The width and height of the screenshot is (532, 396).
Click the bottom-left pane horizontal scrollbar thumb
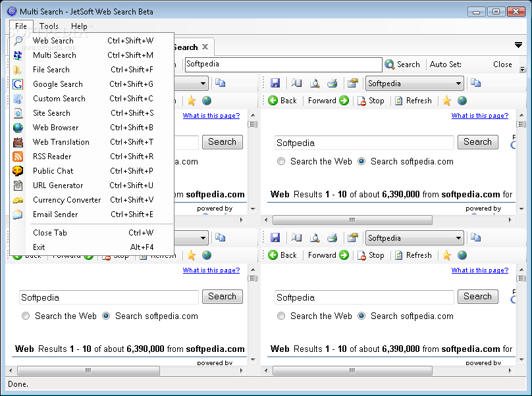(x=88, y=370)
